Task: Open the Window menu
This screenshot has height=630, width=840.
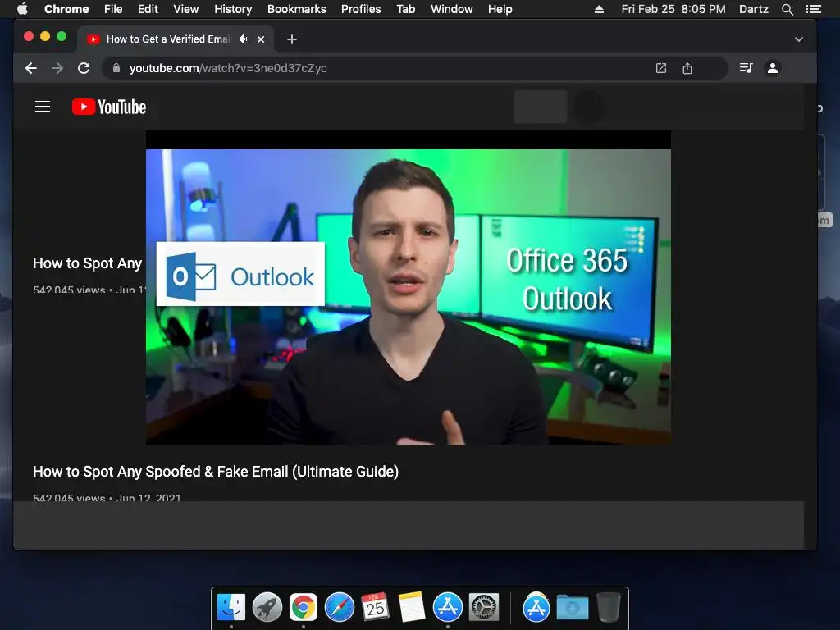Action: (x=452, y=9)
